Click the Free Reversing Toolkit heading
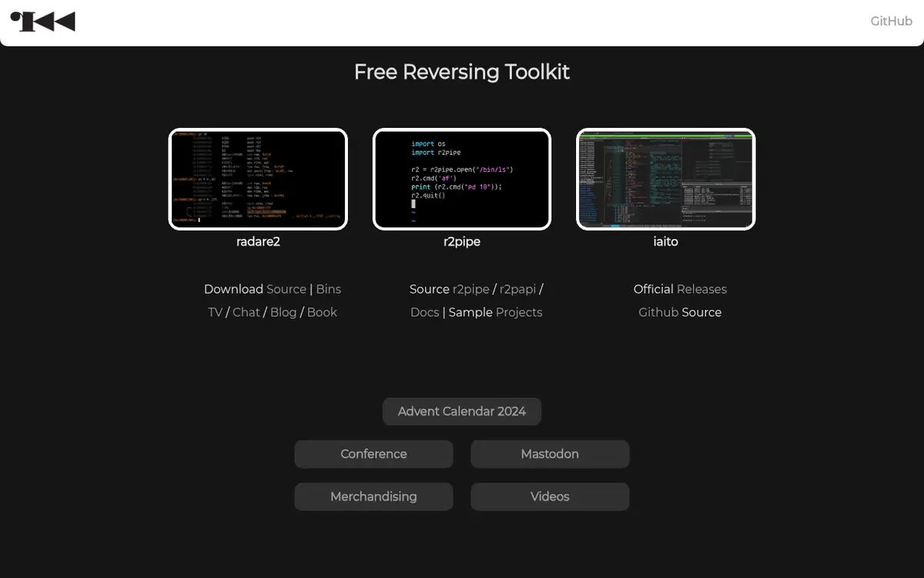The height and width of the screenshot is (578, 924). coord(462,72)
